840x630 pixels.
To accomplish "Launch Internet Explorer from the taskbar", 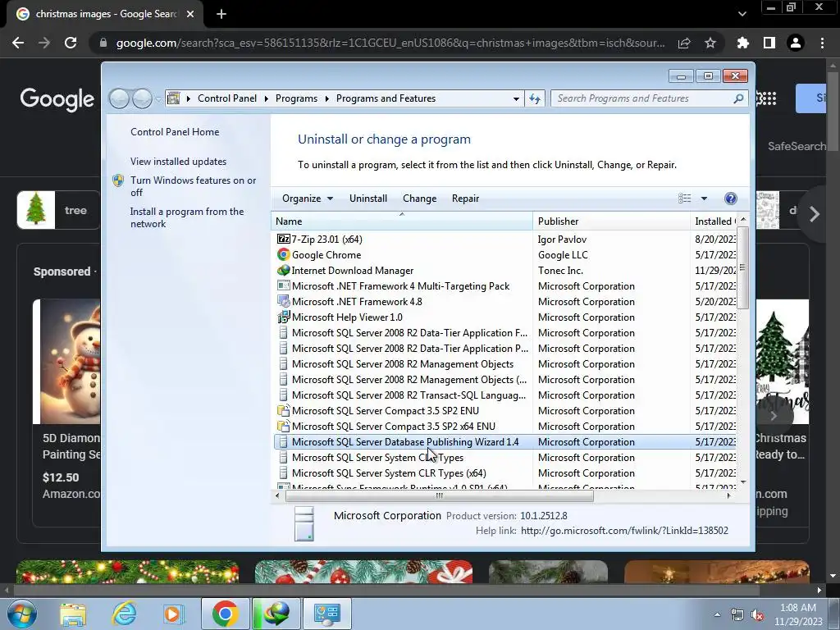I will (x=124, y=614).
